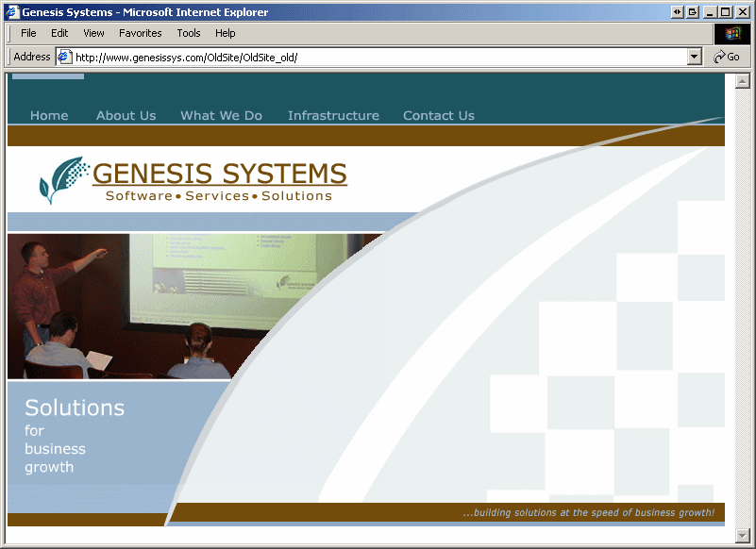
Task: Open the Tools menu
Action: pyautogui.click(x=189, y=33)
